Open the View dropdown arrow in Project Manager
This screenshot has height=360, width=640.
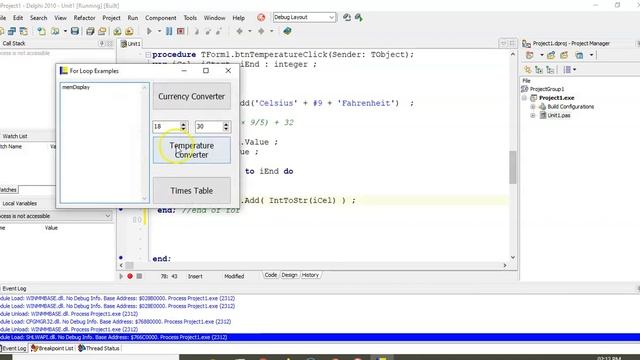coord(591,55)
